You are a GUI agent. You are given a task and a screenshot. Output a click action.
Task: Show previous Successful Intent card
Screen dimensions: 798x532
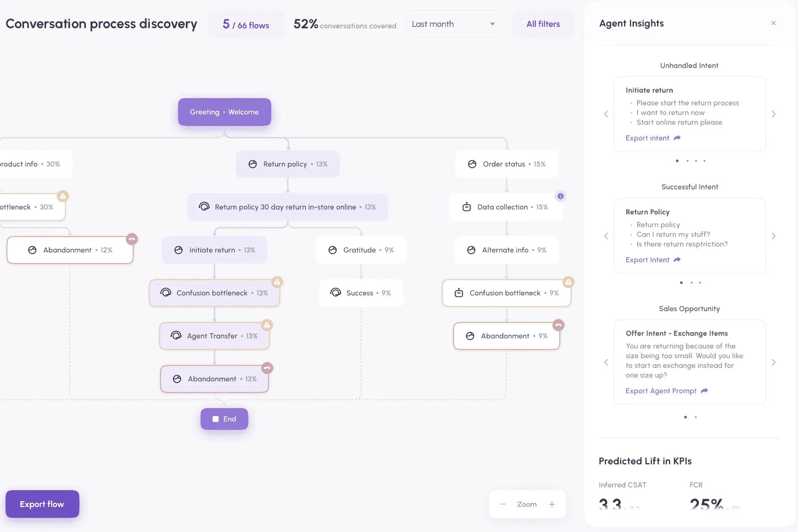tap(606, 236)
